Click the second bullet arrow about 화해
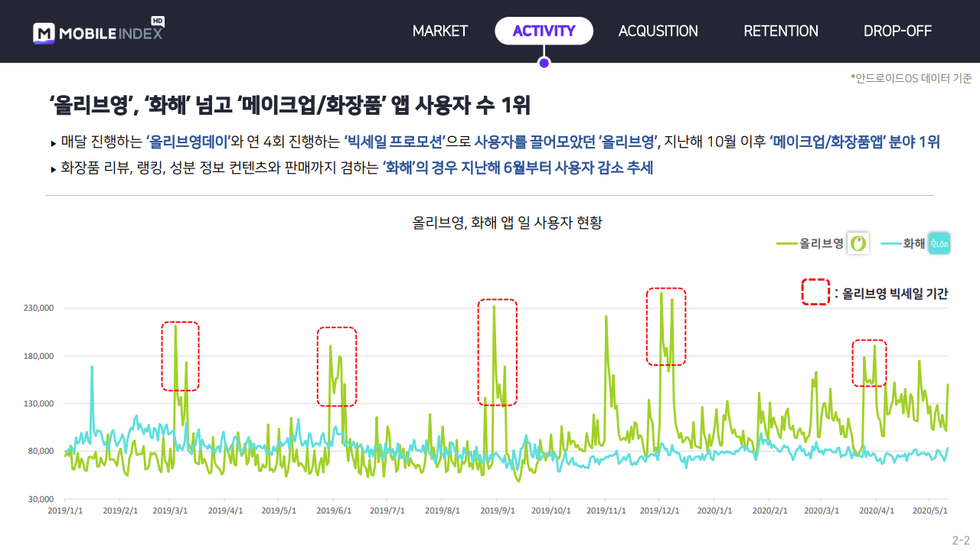The image size is (980, 551). pos(54,168)
